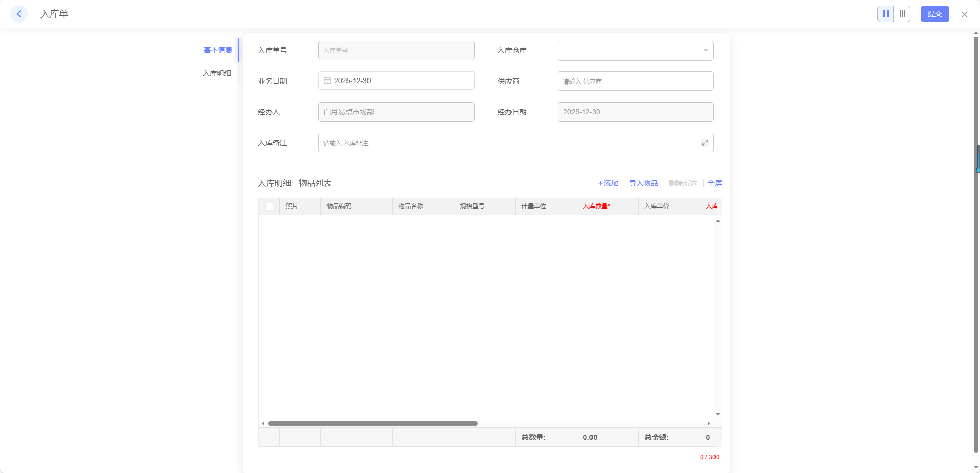Click the table's vertical scroll down arrow
This screenshot has width=980, height=473.
(718, 414)
